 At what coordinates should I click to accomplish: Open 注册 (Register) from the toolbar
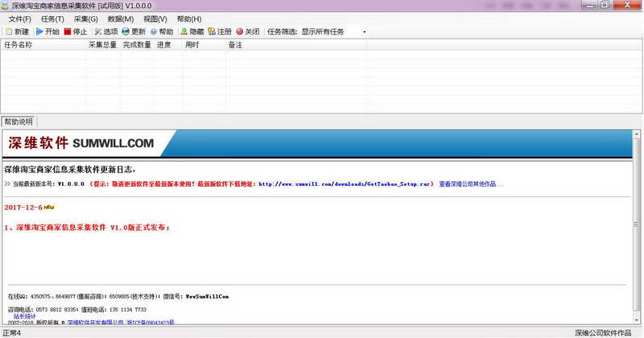pos(220,31)
